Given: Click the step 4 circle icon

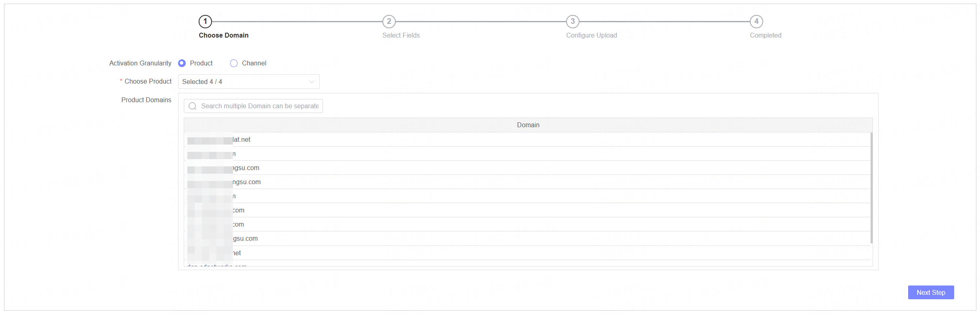Looking at the screenshot, I should pyautogui.click(x=756, y=21).
